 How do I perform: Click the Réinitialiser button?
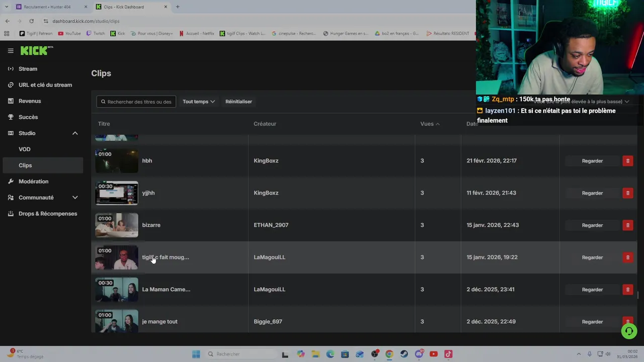point(238,102)
